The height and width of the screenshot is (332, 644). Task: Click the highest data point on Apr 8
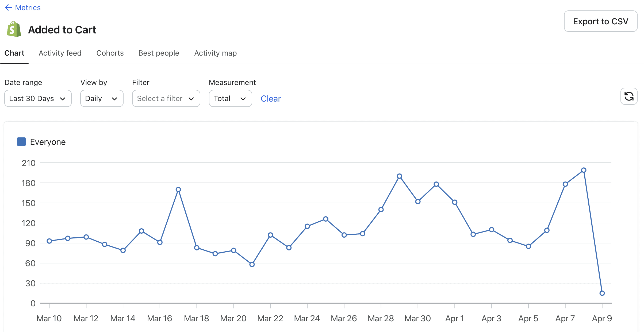584,170
